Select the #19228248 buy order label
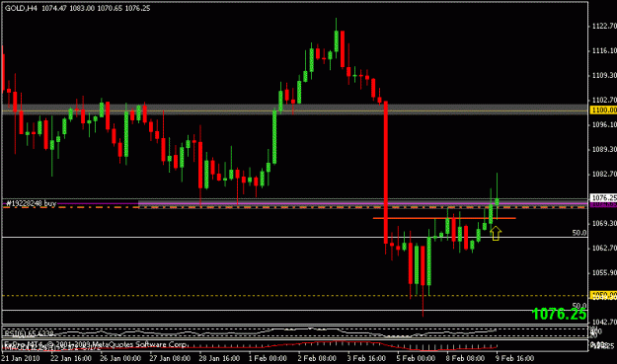Image resolution: width=617 pixels, height=364 pixels. [31, 203]
